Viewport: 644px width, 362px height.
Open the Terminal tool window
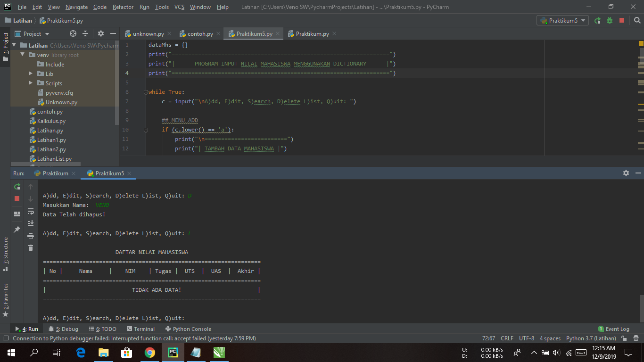(x=140, y=329)
